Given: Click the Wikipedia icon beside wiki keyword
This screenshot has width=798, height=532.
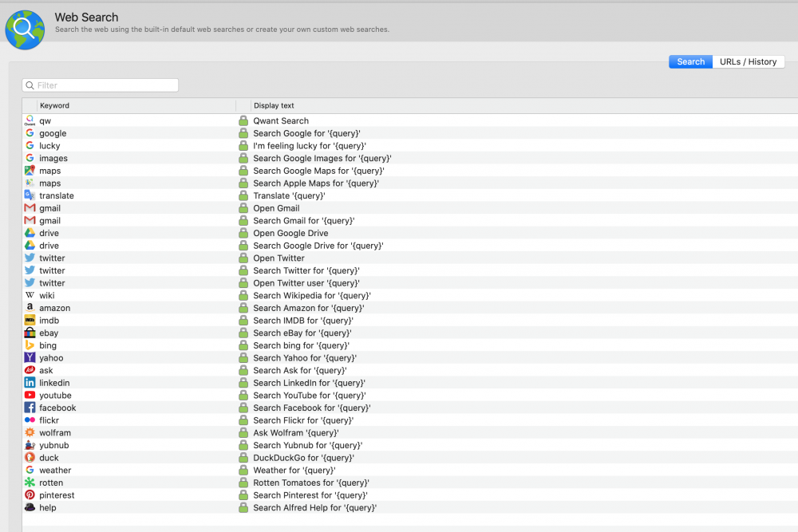Looking at the screenshot, I should point(30,295).
